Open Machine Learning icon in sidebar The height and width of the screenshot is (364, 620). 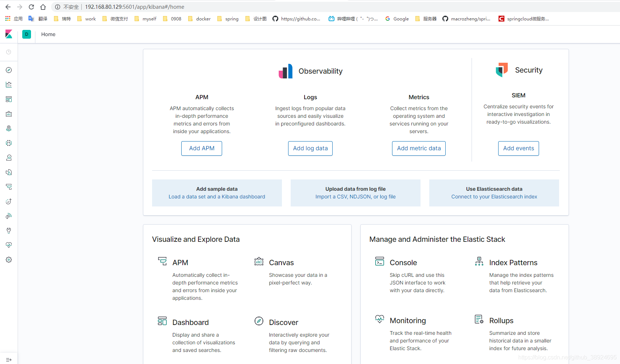[9, 143]
